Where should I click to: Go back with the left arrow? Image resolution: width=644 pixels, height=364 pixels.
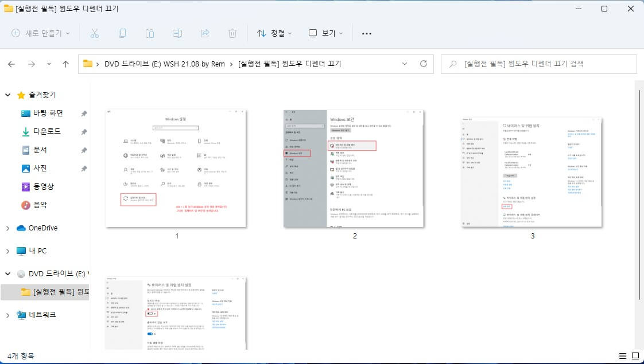(x=11, y=64)
